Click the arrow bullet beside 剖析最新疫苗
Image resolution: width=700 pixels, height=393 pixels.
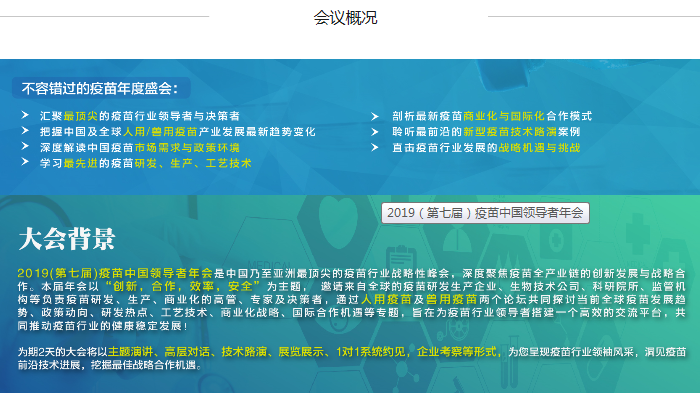click(x=375, y=117)
